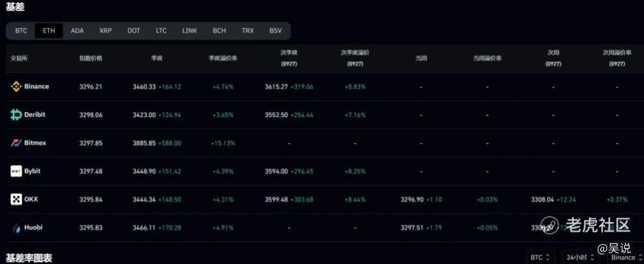This screenshot has height=264, width=644.
Task: Select the BSV coin tab
Action: [x=276, y=30]
